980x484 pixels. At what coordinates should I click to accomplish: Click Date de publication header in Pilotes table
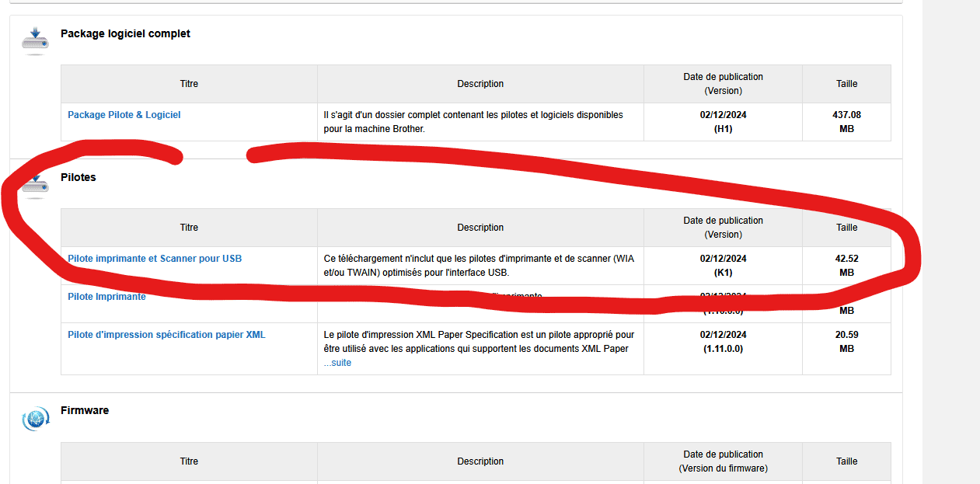[x=723, y=228]
